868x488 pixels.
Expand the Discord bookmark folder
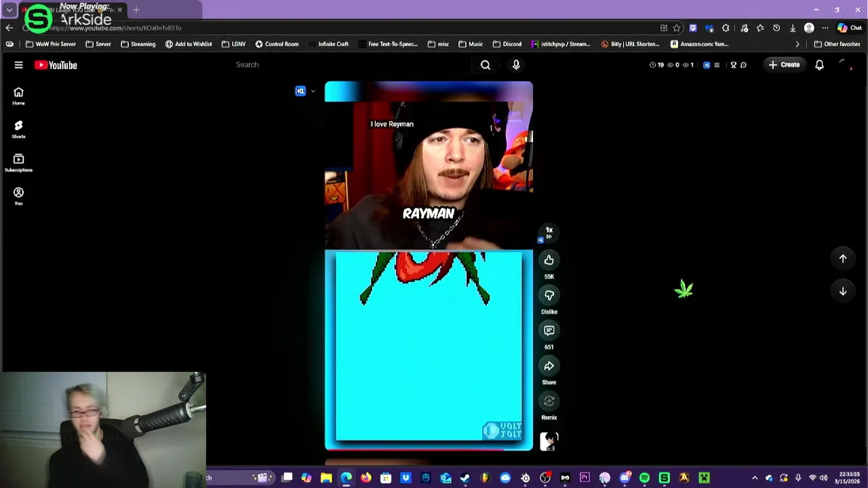pos(507,44)
